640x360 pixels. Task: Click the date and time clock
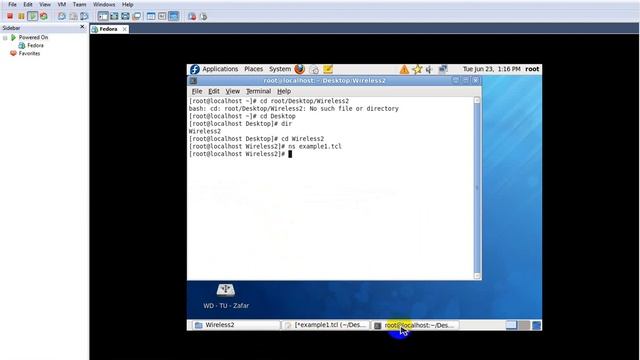coord(491,69)
